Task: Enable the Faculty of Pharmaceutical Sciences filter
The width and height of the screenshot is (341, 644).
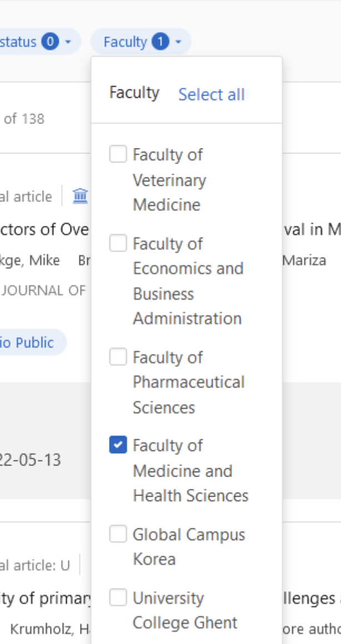Action: 118,358
